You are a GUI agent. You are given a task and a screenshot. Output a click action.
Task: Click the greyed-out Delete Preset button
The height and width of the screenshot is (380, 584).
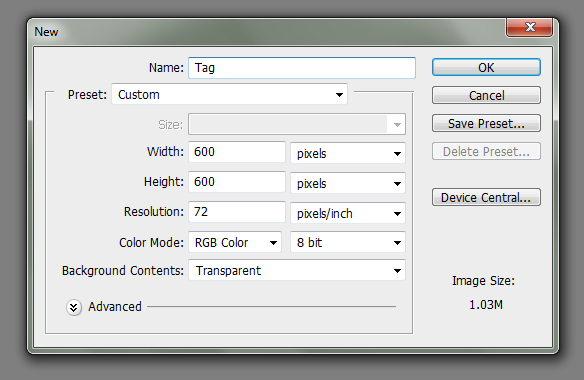click(486, 151)
